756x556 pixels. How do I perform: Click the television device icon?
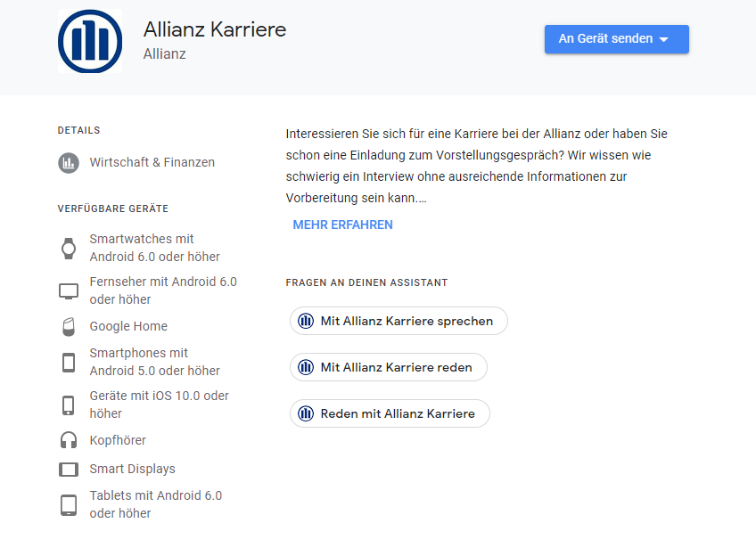pos(69,291)
